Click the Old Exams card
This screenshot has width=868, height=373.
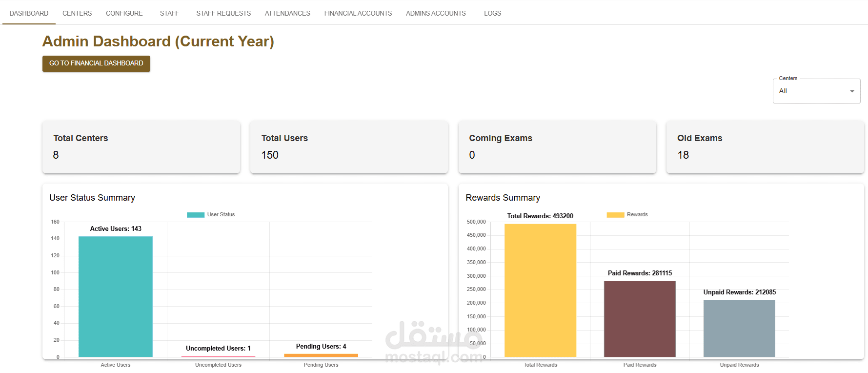(x=765, y=147)
